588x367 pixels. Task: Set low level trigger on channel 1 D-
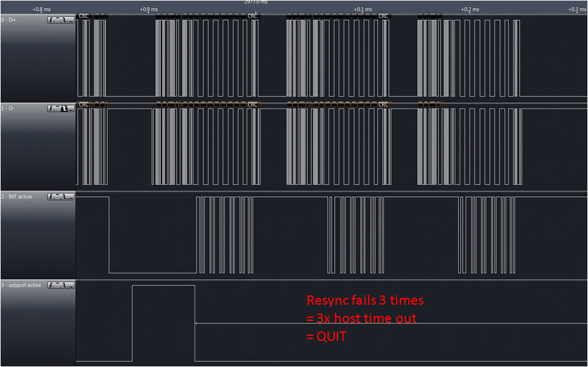70,108
